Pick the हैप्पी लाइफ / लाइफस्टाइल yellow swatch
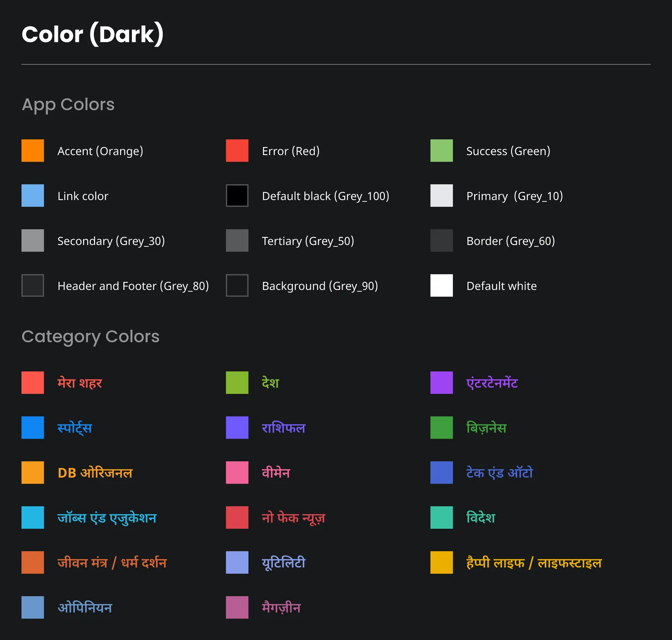672x640 pixels. tap(442, 562)
